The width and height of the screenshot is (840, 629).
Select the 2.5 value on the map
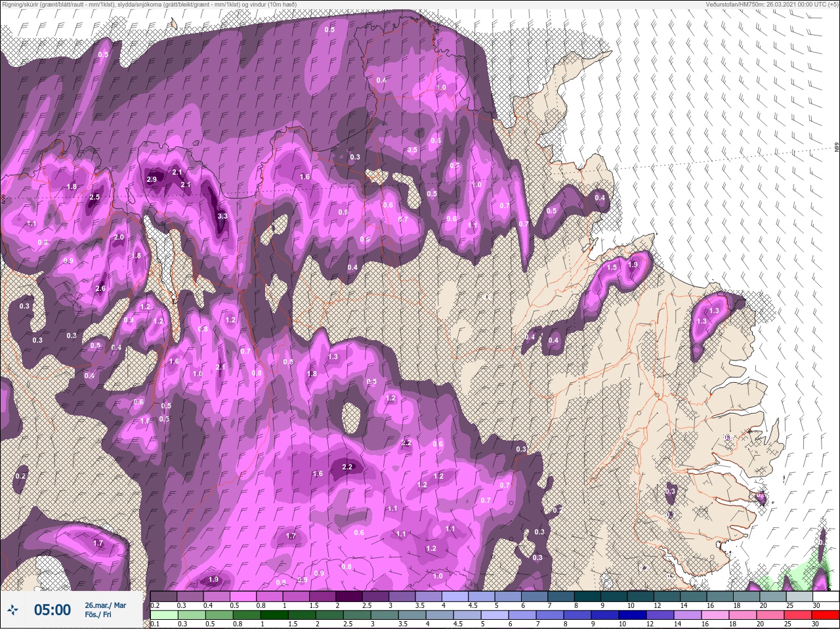(x=94, y=197)
